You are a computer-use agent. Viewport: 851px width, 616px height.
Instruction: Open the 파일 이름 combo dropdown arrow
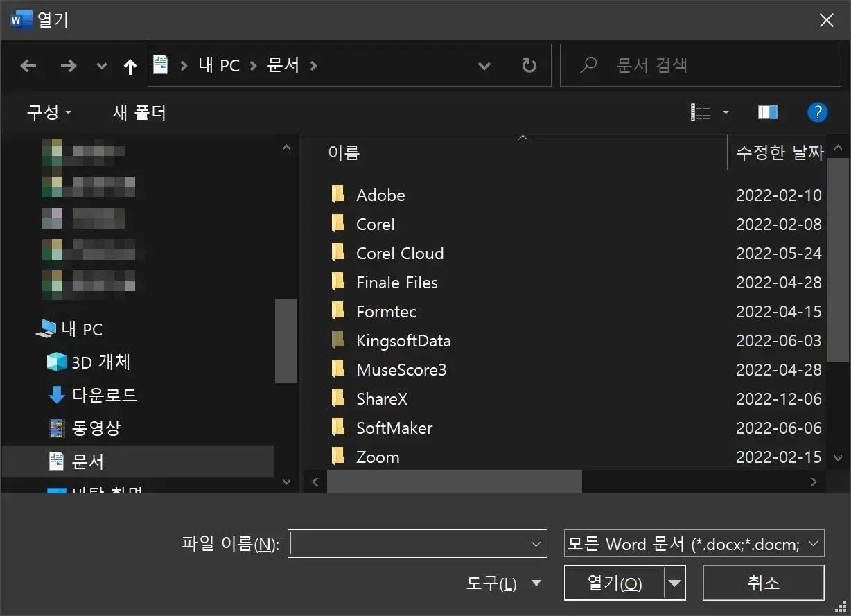[x=536, y=544]
